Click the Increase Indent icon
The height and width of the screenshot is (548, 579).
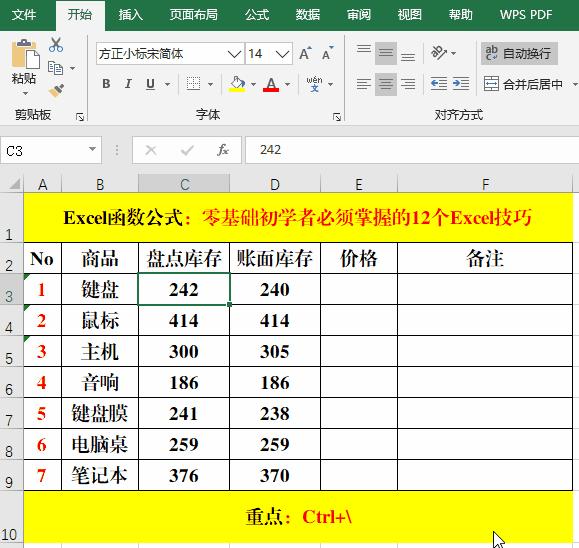click(461, 84)
